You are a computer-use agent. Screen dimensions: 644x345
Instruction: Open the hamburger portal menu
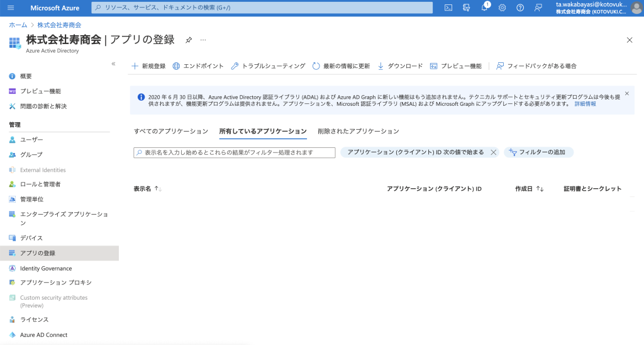coord(11,8)
